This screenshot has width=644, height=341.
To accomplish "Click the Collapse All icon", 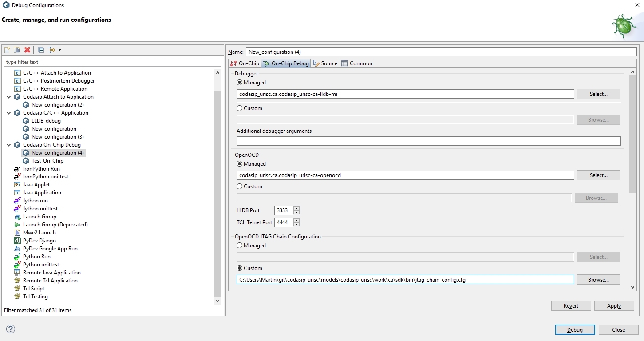I will tap(41, 50).
